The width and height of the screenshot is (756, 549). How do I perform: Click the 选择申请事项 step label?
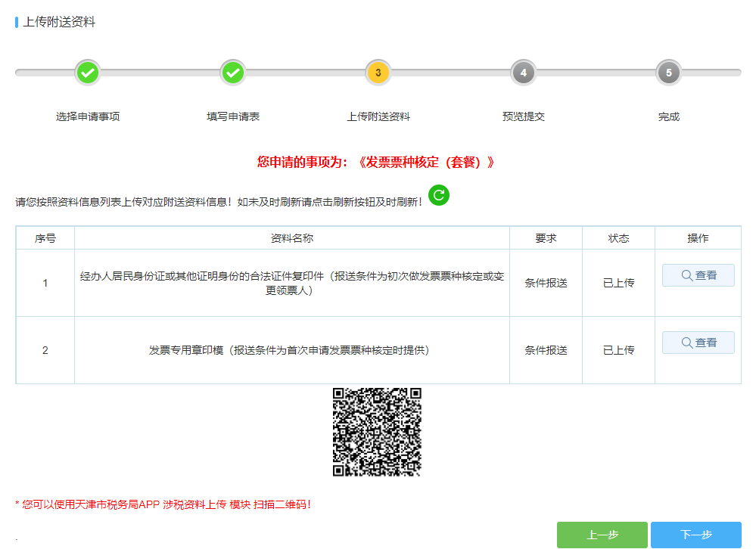click(x=88, y=116)
